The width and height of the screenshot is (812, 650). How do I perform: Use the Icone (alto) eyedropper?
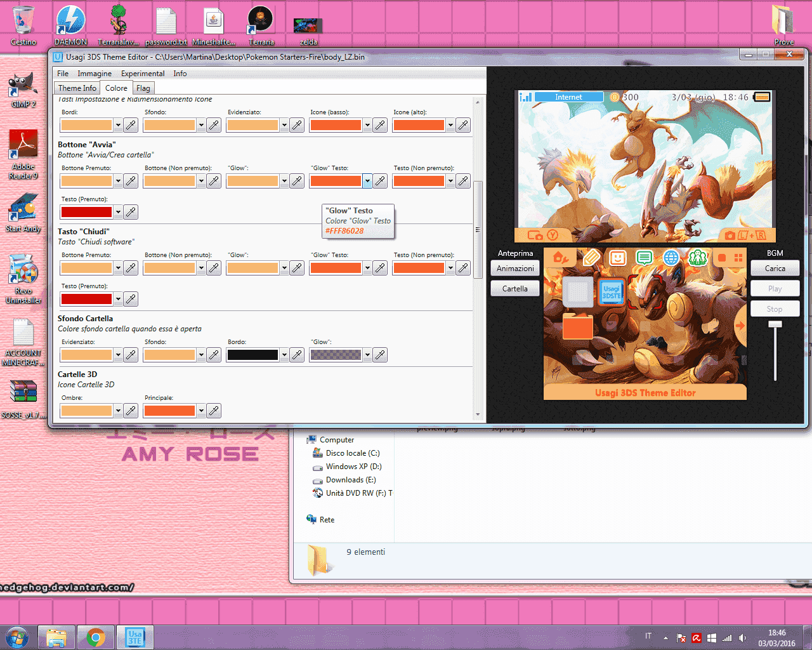click(463, 125)
